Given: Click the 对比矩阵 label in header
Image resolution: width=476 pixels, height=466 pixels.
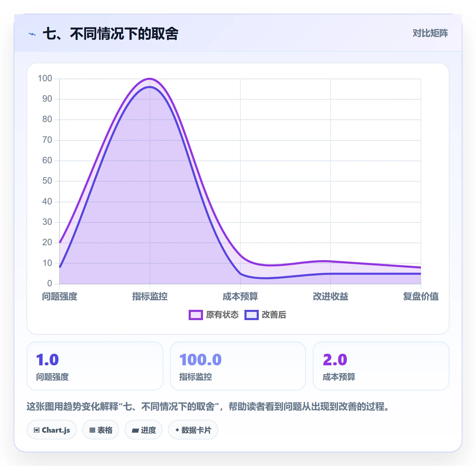Looking at the screenshot, I should pyautogui.click(x=430, y=33).
